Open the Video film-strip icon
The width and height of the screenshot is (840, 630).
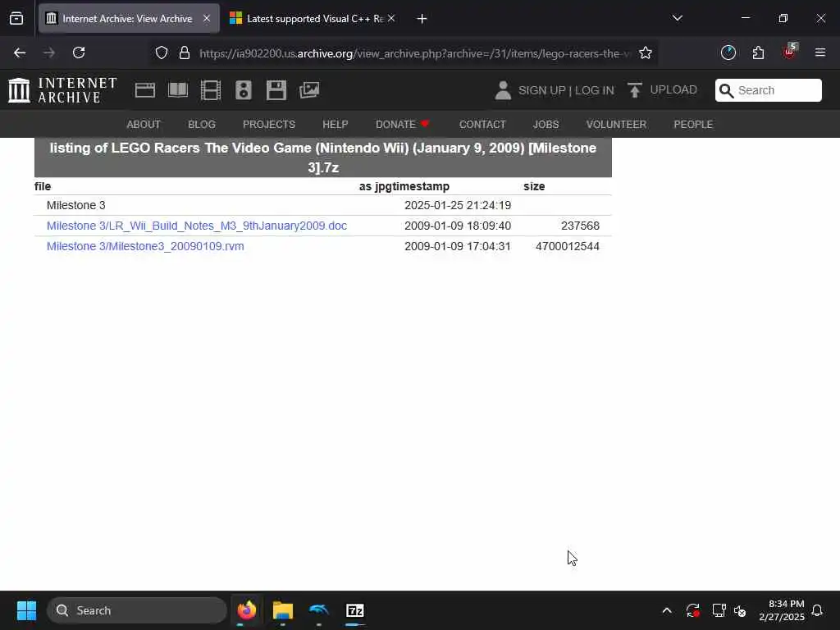[x=211, y=90]
